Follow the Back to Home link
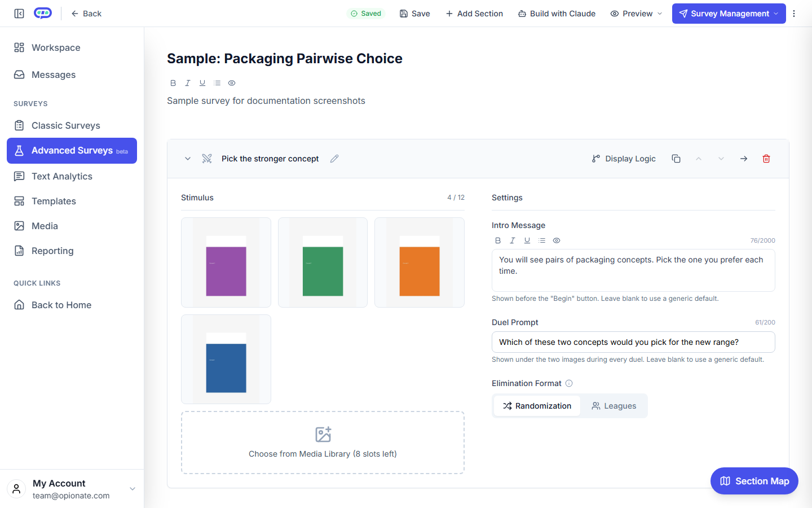Screen dimensions: 812x508 pyautogui.click(x=72, y=305)
